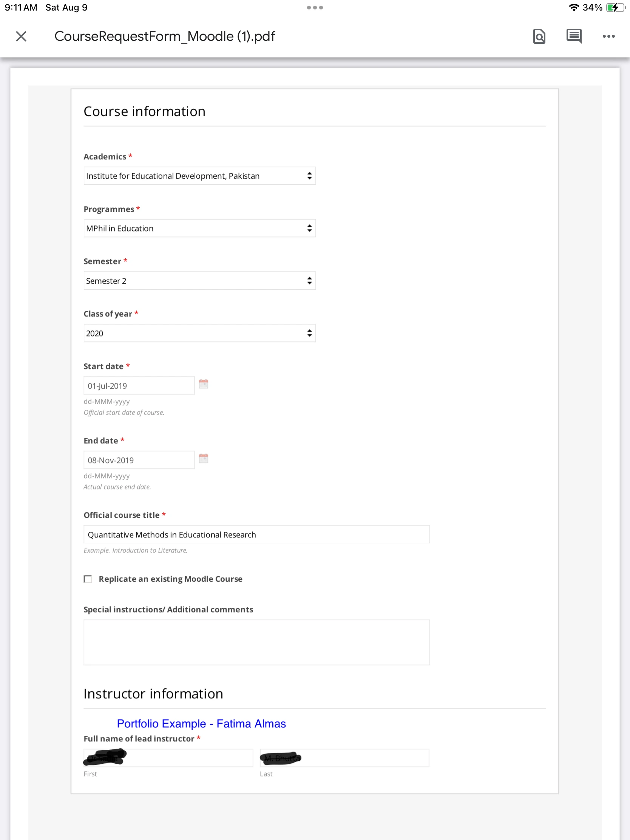Open the comments icon in the top bar
Viewport: 630px width, 840px height.
573,37
